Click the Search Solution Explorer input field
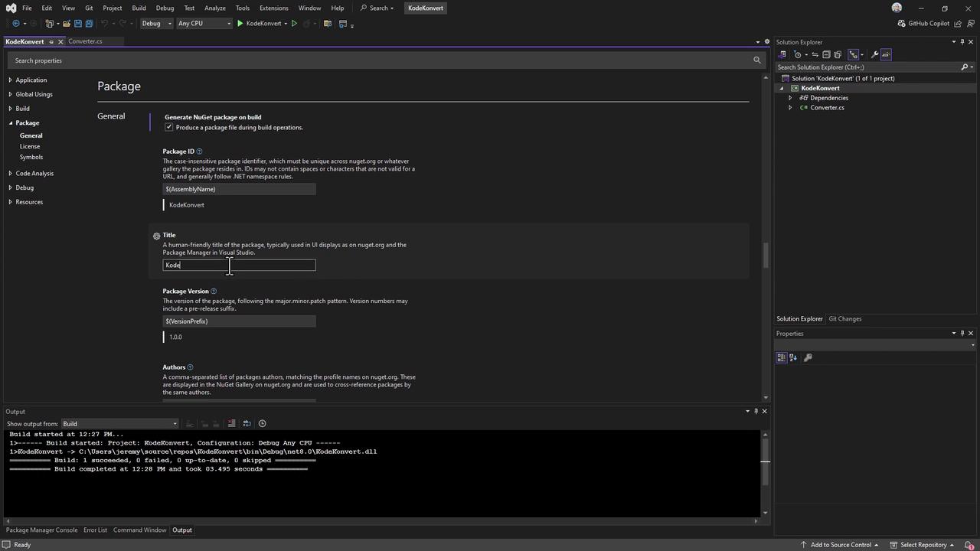 click(x=867, y=67)
